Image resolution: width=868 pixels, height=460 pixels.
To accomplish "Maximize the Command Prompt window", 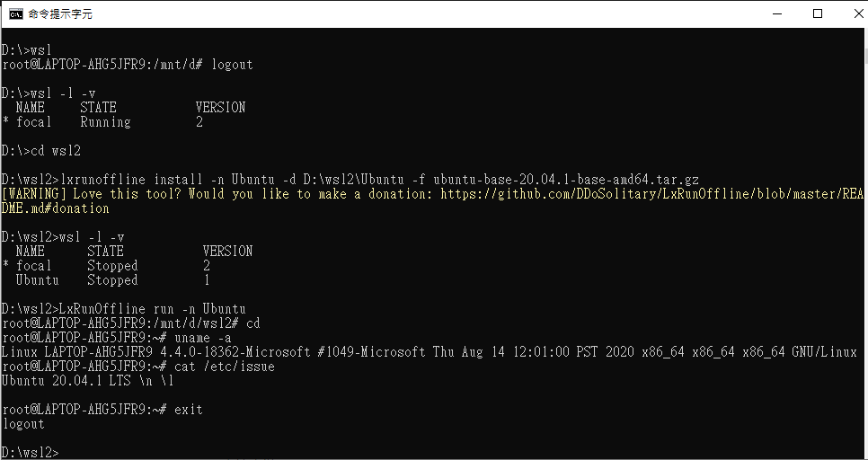I will point(818,13).
